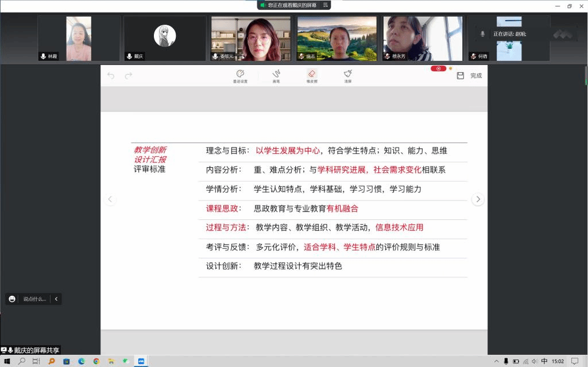This screenshot has width=588, height=367.
Task: Open the ink settings (墨迹设置) palette
Action: [x=240, y=75]
